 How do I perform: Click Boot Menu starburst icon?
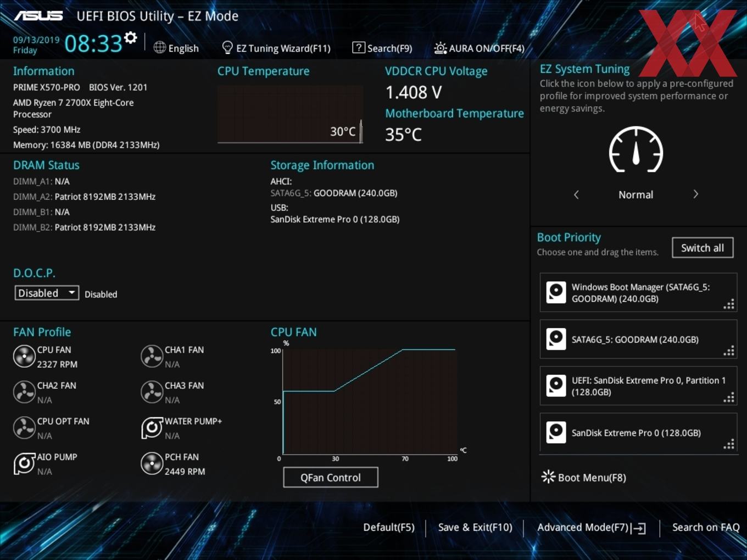pyautogui.click(x=548, y=477)
